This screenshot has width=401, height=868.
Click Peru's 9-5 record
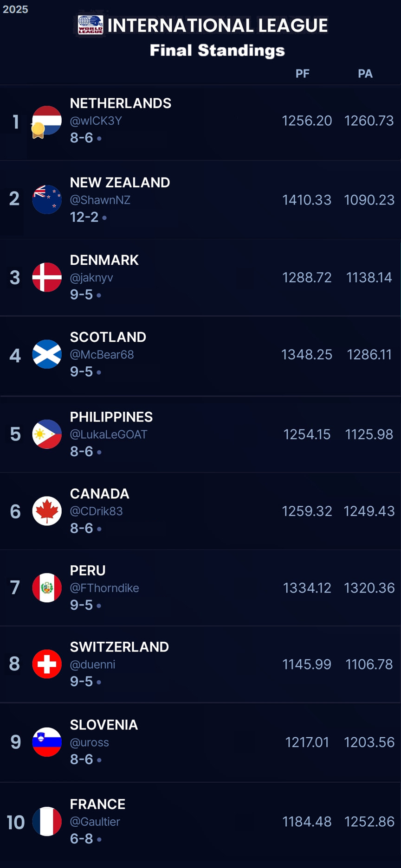[82, 605]
